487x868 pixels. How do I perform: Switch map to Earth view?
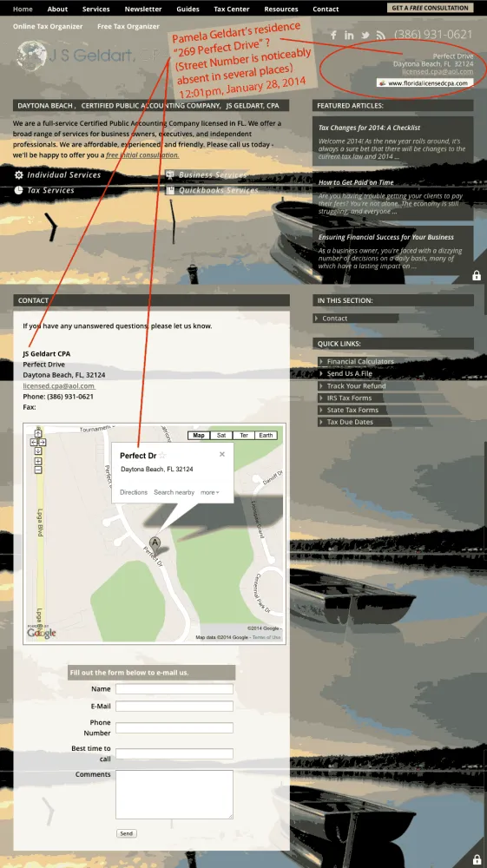pos(266,435)
